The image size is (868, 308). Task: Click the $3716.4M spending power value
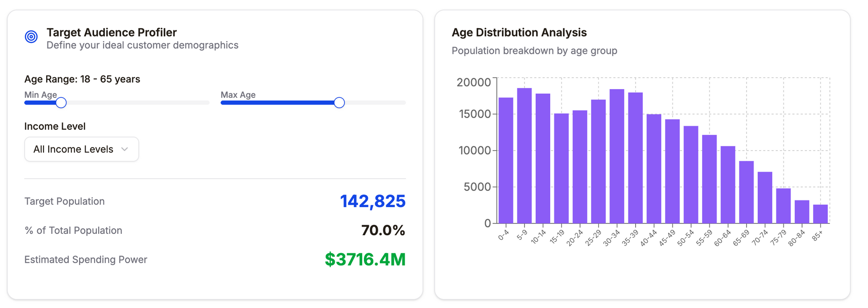pyautogui.click(x=365, y=260)
